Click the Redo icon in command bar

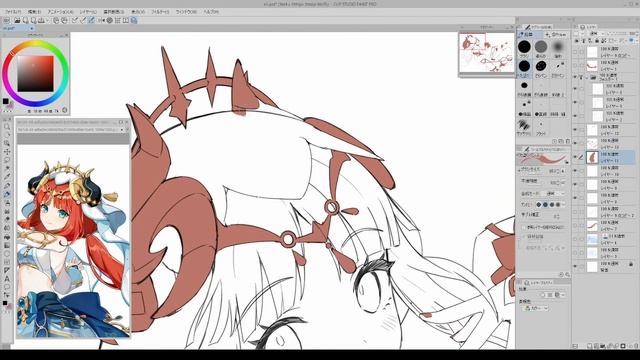point(64,20)
